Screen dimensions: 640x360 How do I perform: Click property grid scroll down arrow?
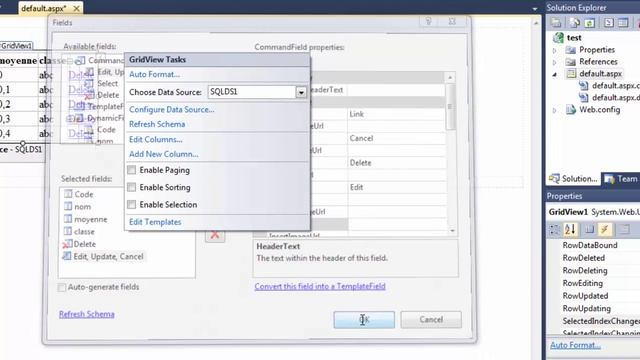[452, 231]
